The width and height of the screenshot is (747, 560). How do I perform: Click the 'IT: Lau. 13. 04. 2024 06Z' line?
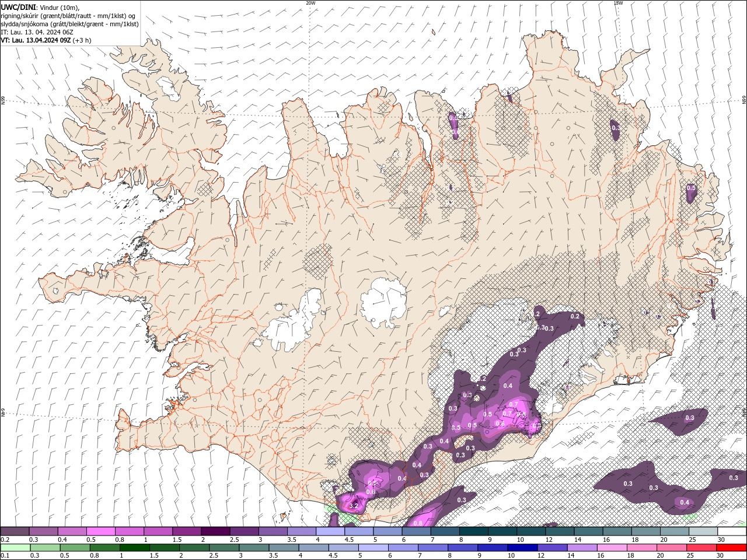coord(37,32)
